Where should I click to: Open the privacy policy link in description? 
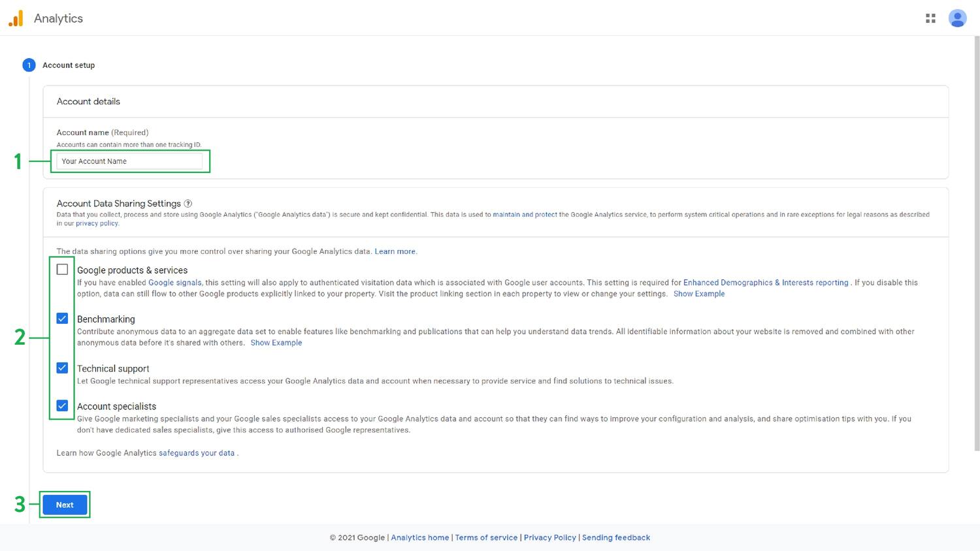(x=97, y=223)
